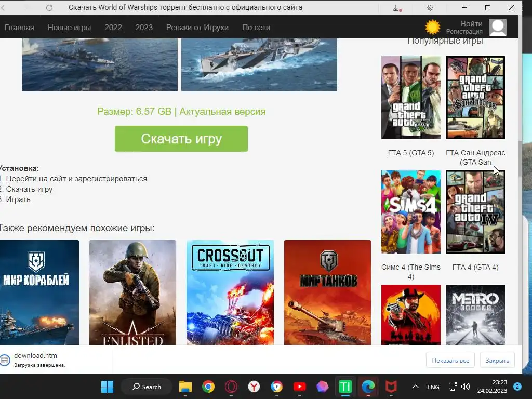Image resolution: width=532 pixels, height=399 pixels.
Task: Click the Также рекомендуем похожие игры heading
Action: click(77, 228)
